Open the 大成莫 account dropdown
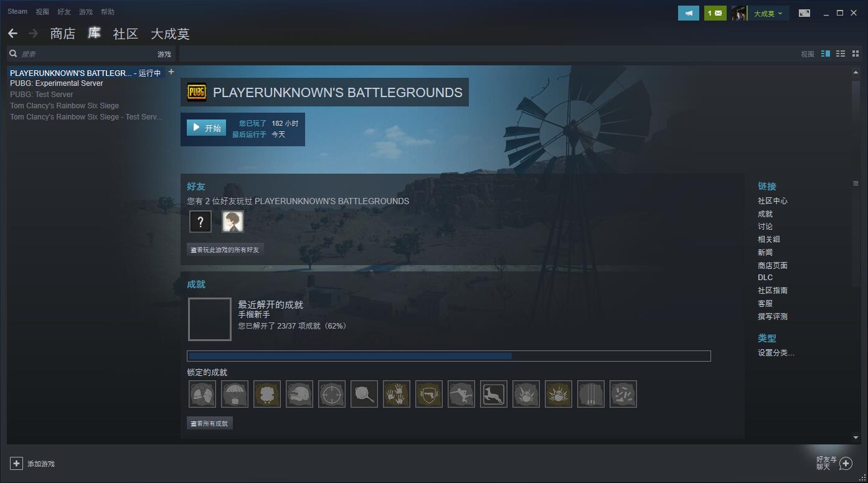The image size is (868, 483). click(x=768, y=13)
